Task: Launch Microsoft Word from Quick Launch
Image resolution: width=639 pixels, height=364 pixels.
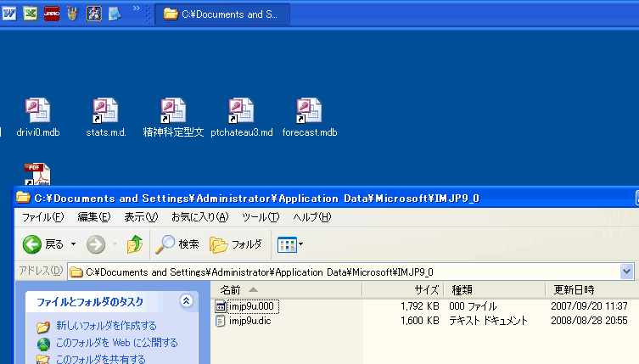Action: pos(10,14)
